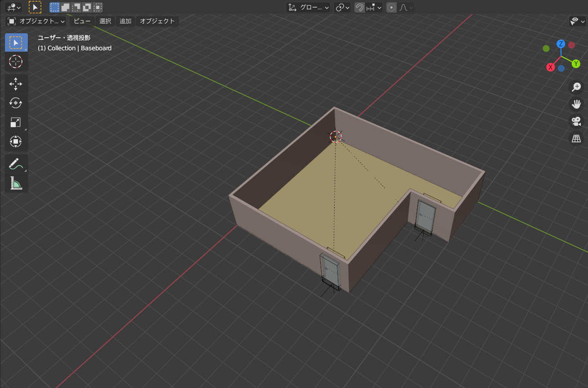Open the pivot point dropdown
Viewport: 588px width, 388px height.
343,8
